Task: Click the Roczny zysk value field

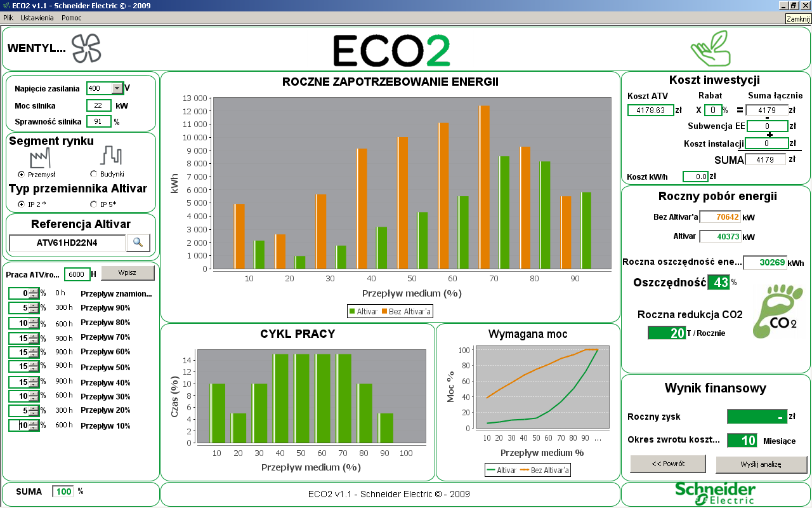Action: [757, 417]
